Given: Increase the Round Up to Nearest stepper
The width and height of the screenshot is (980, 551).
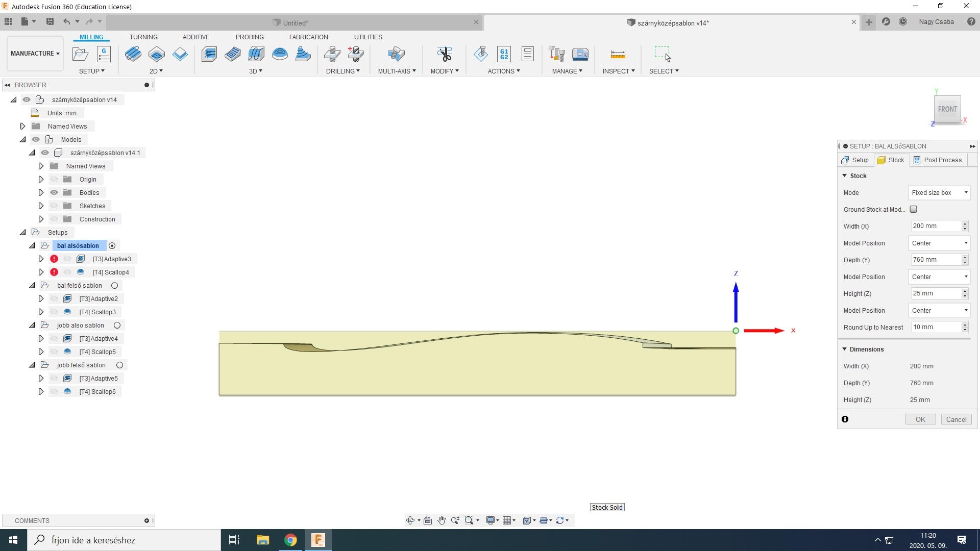Looking at the screenshot, I should [x=965, y=324].
